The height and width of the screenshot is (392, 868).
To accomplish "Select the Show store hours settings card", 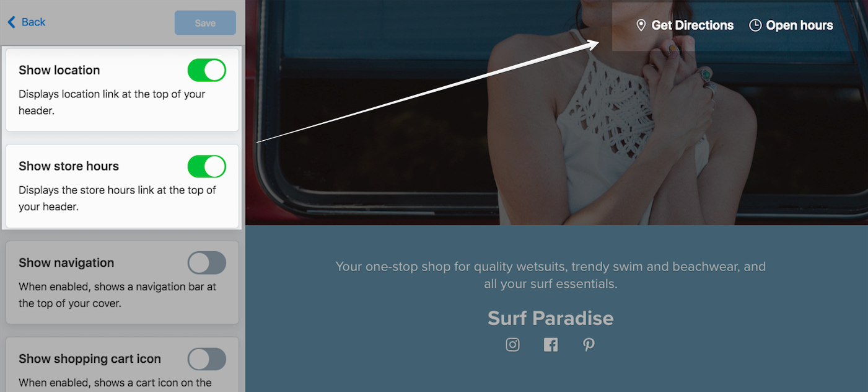I will [x=122, y=186].
